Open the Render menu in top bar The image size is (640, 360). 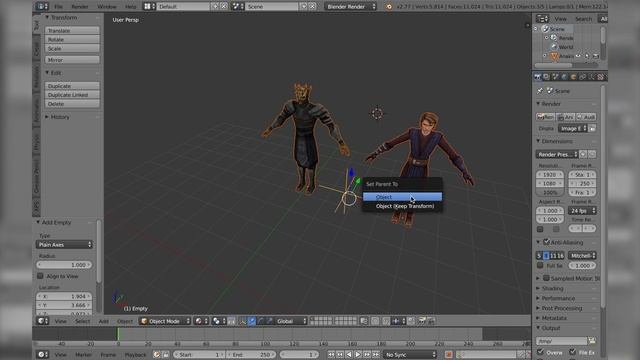pyautogui.click(x=80, y=7)
